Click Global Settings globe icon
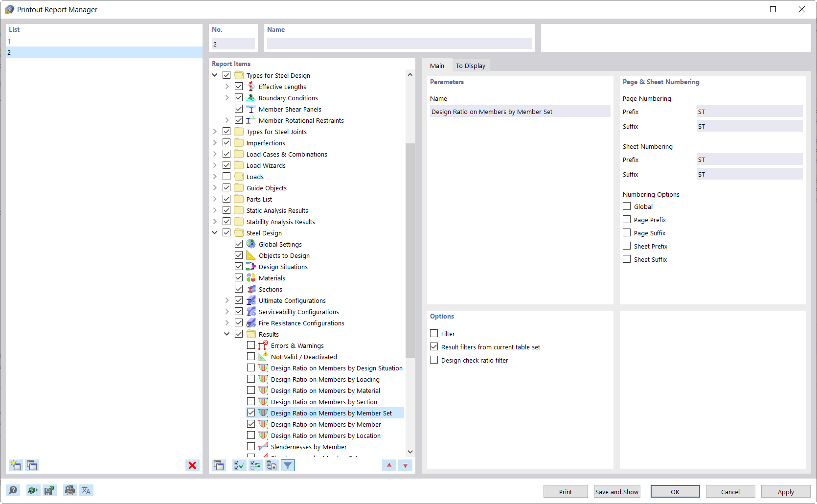 coord(251,244)
